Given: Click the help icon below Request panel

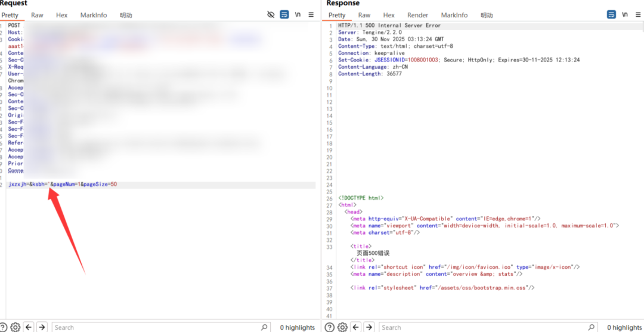Looking at the screenshot, I should point(4,327).
